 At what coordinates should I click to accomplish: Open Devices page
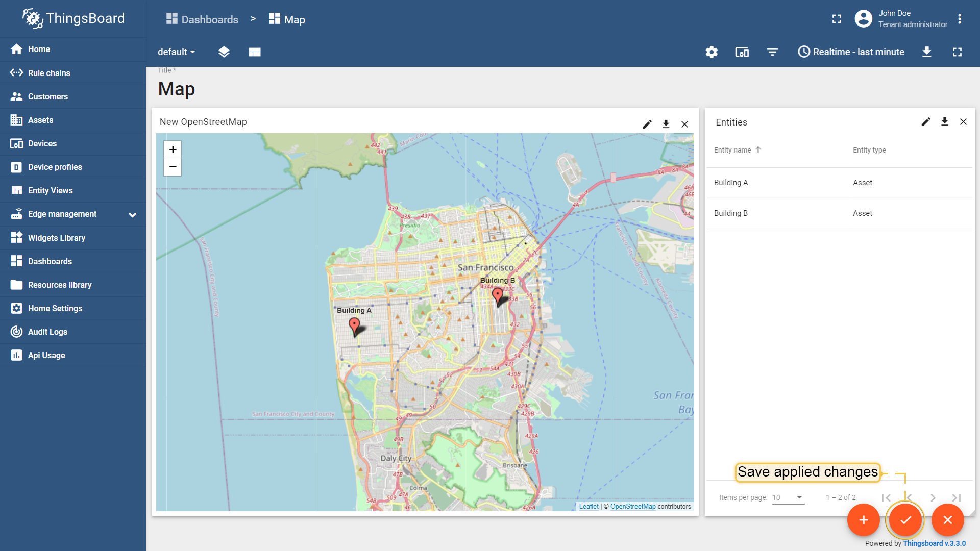pyautogui.click(x=73, y=143)
